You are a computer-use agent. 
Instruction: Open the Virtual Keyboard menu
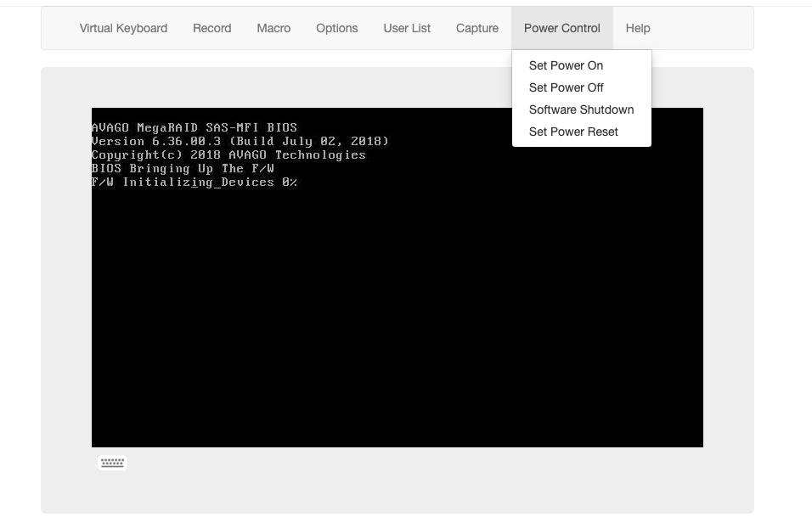tap(123, 28)
